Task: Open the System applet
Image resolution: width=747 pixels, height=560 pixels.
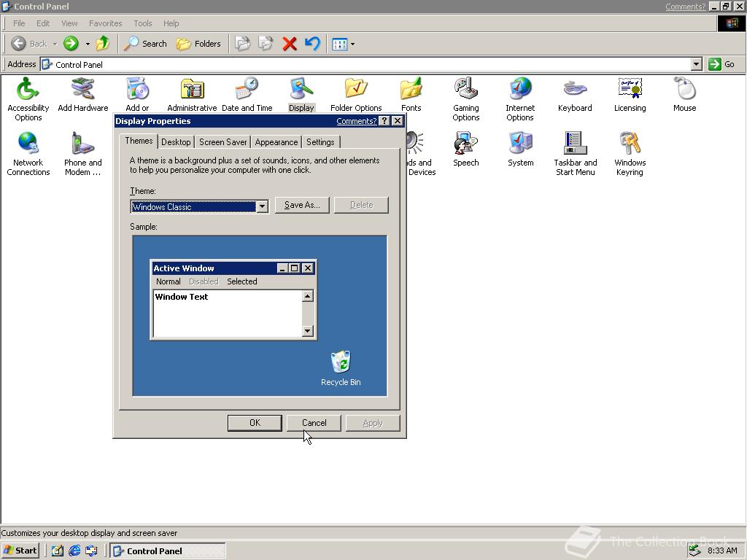Action: (520, 149)
